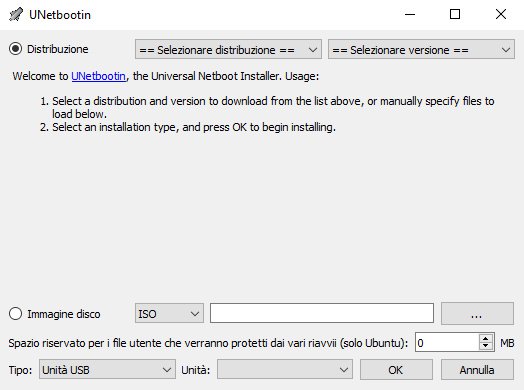Screen dimensions: 524x390
Task: Click the Annulla button
Action: tap(477, 370)
